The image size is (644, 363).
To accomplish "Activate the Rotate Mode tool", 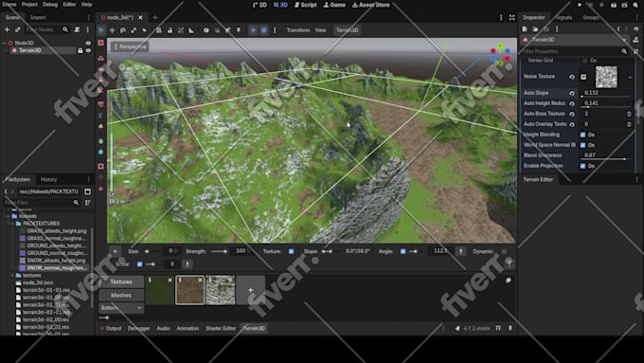I will pyautogui.click(x=123, y=30).
